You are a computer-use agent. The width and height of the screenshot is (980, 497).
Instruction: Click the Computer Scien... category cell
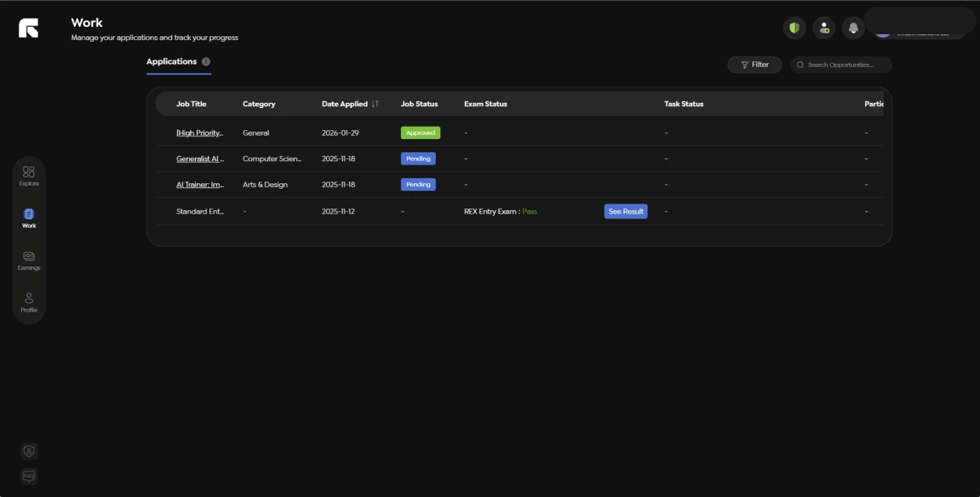[272, 159]
